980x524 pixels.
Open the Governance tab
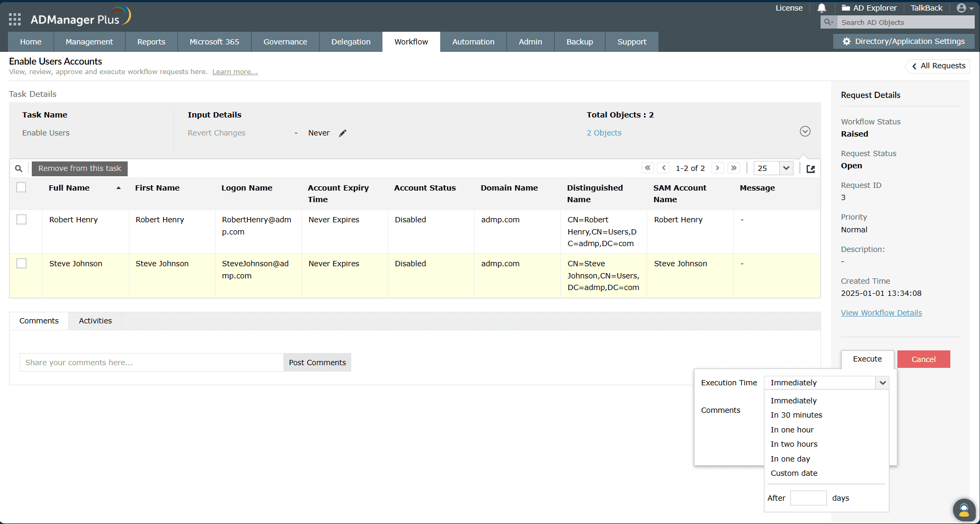[x=286, y=42]
